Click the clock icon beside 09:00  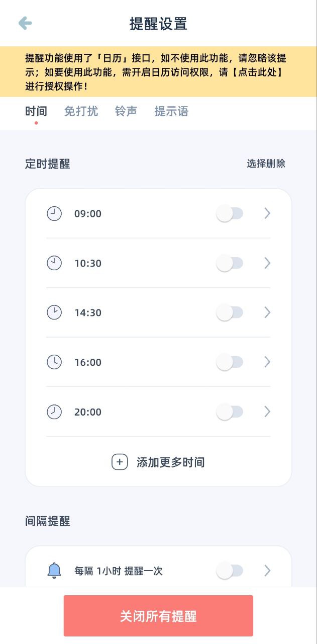click(x=54, y=214)
